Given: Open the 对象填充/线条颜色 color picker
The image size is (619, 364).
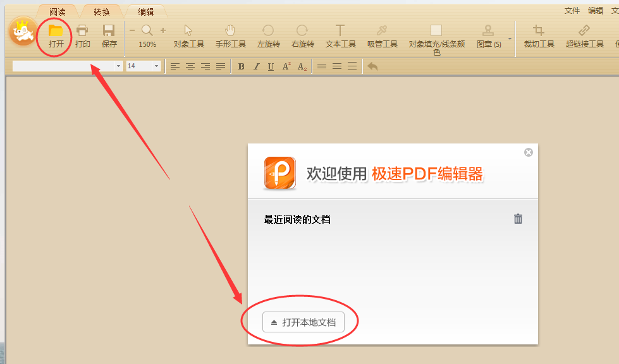Looking at the screenshot, I should click(x=437, y=36).
